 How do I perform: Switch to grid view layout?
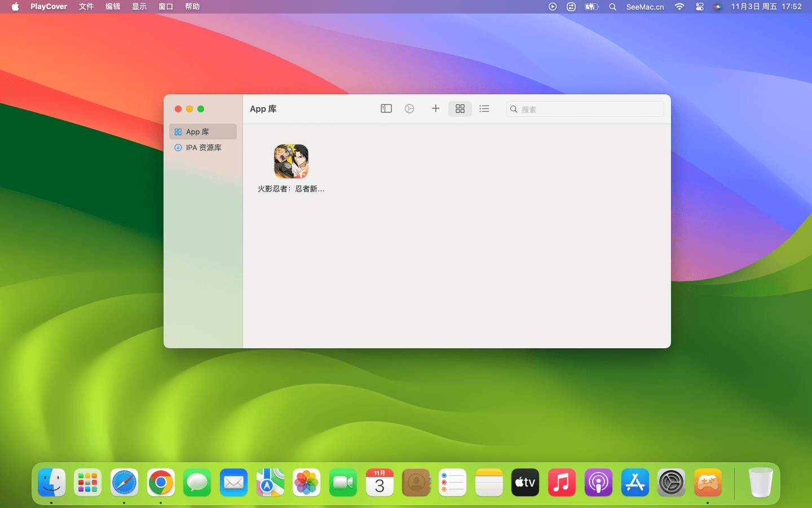(460, 108)
